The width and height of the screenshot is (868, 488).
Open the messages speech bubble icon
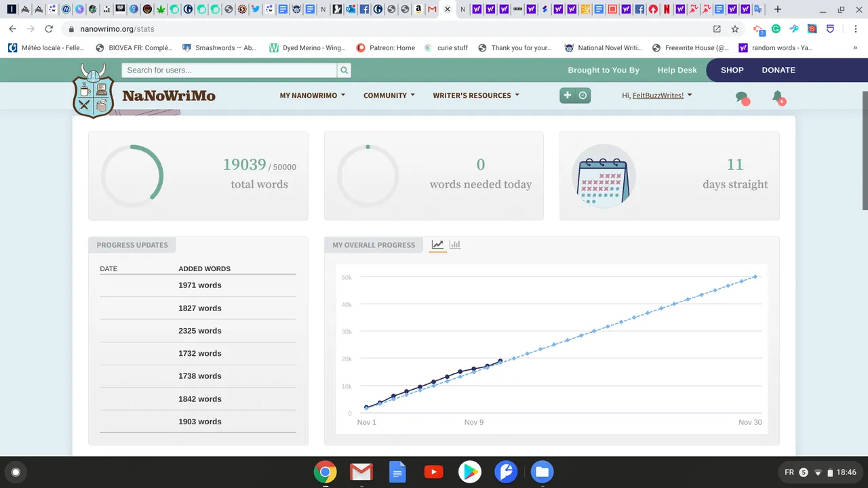tap(742, 98)
